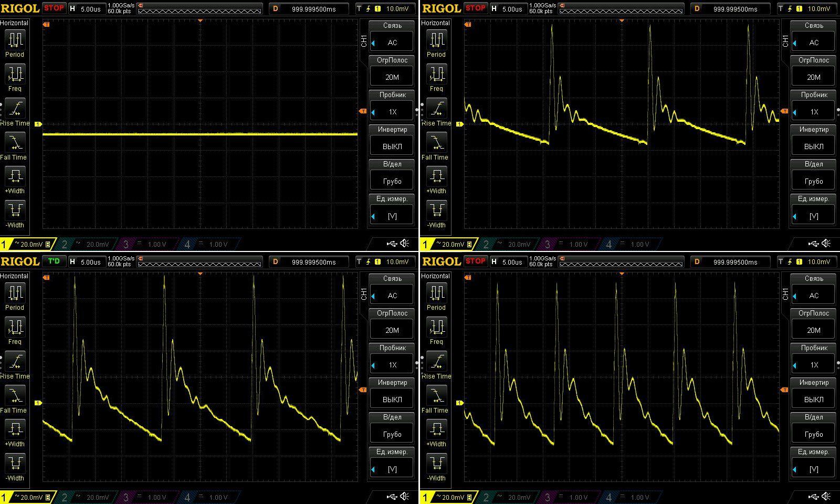840x504 pixels.
Task: Open Ед.измер. [V] units selector in top-left scope
Action: point(392,216)
